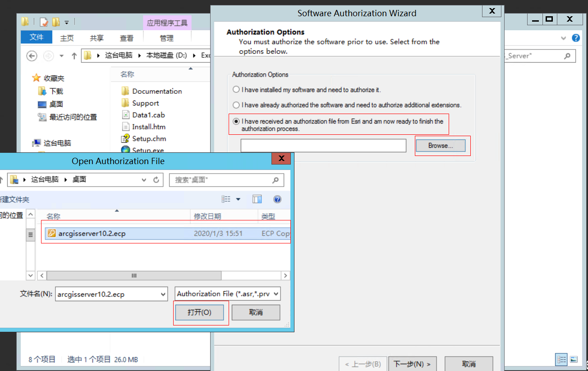
Task: Open 下载 downloads in the Explorer sidebar
Action: [56, 91]
